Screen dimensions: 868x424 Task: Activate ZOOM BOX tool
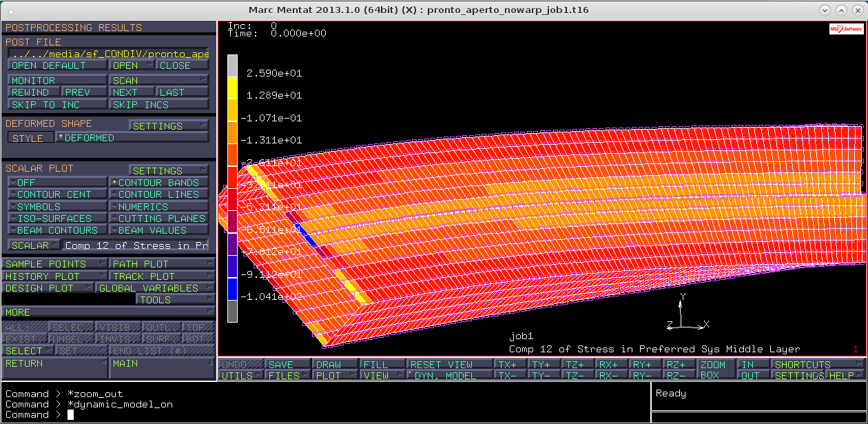(716, 370)
